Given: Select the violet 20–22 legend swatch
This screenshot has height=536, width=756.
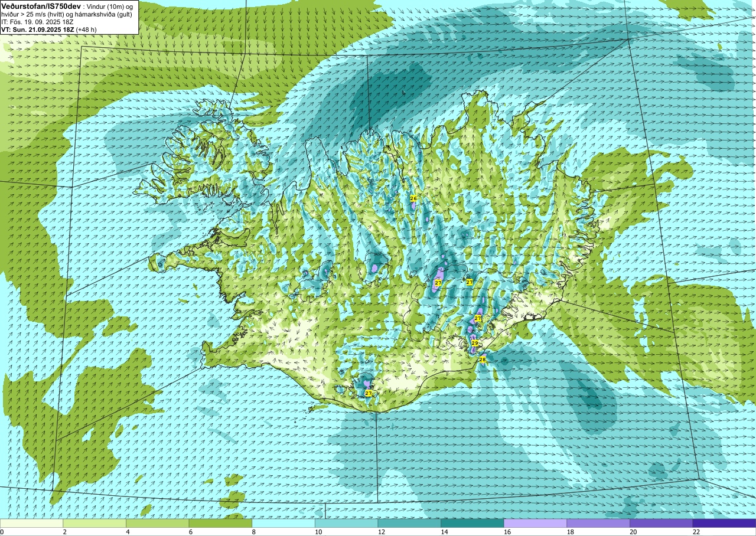Looking at the screenshot, I should (661, 523).
